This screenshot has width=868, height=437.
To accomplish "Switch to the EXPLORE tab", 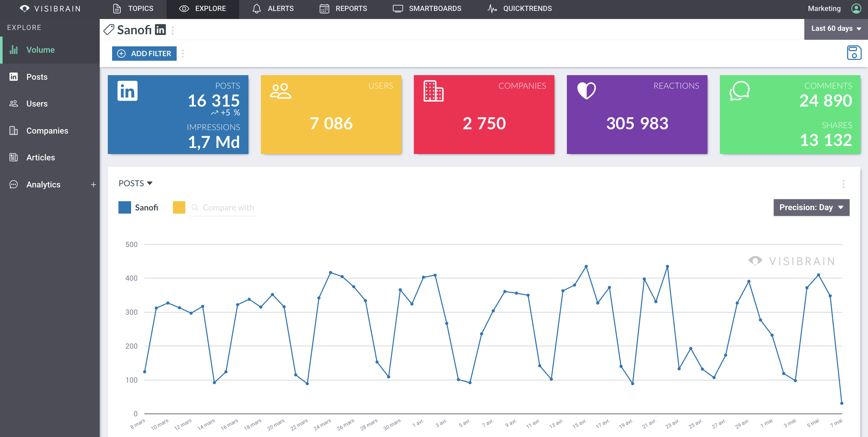I will tap(203, 8).
